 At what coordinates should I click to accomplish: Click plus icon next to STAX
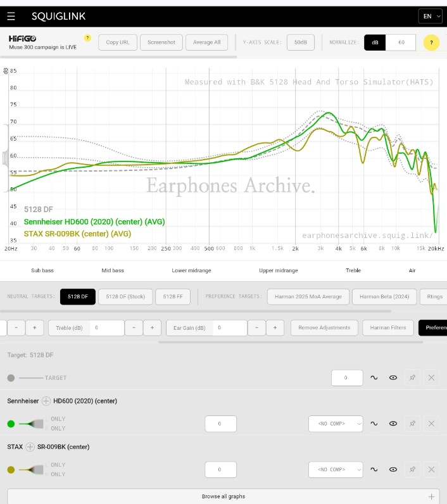(30, 447)
